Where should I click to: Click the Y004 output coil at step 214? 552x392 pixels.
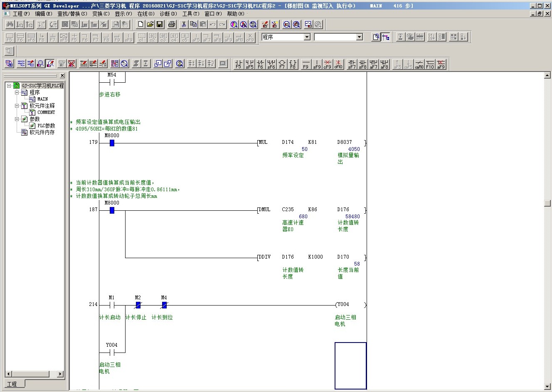351,305
